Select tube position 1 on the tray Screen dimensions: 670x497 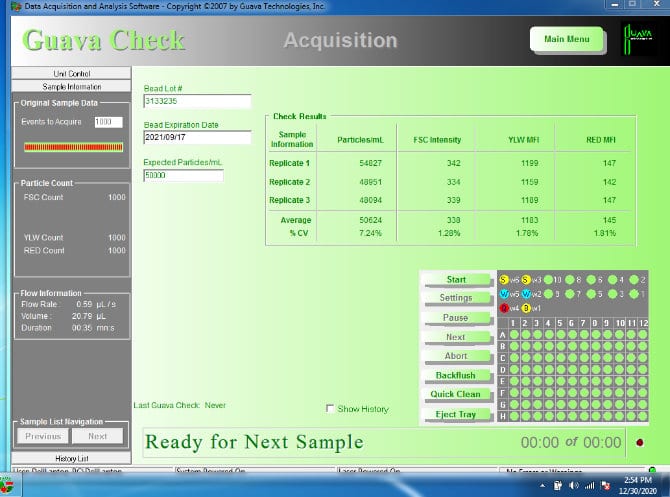click(x=634, y=294)
